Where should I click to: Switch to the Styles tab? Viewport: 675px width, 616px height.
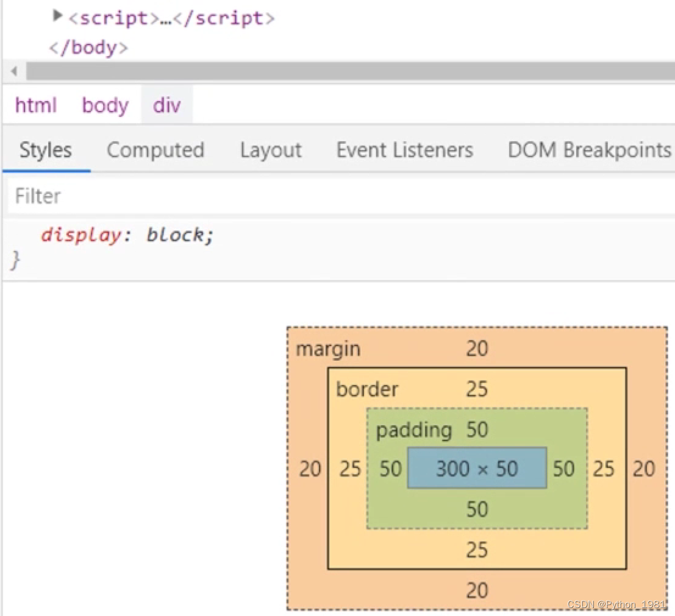pyautogui.click(x=46, y=150)
